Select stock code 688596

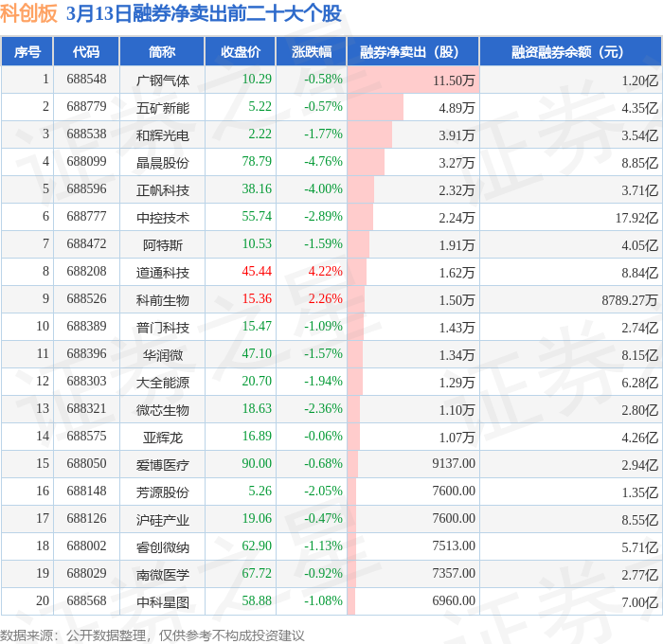(86, 189)
